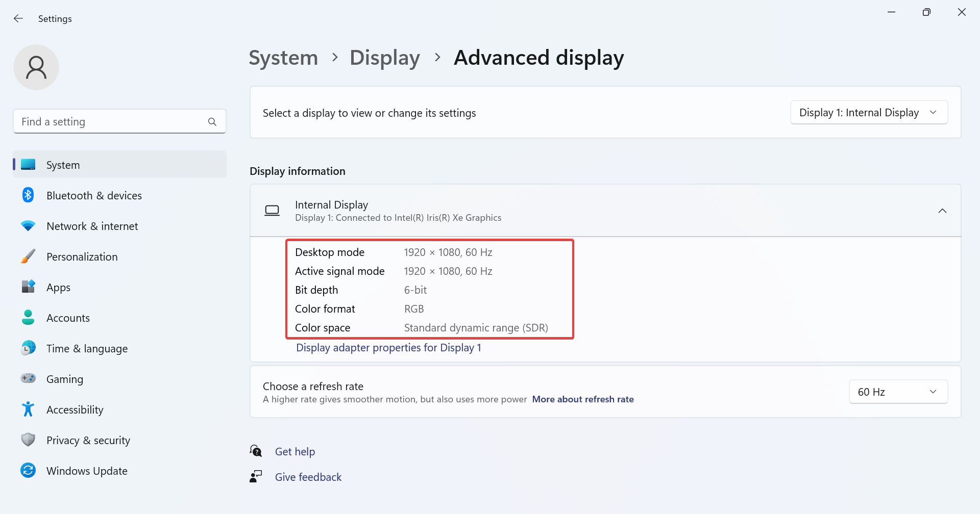Image resolution: width=980 pixels, height=514 pixels.
Task: Collapse the Internal Display section chevron
Action: pyautogui.click(x=942, y=211)
